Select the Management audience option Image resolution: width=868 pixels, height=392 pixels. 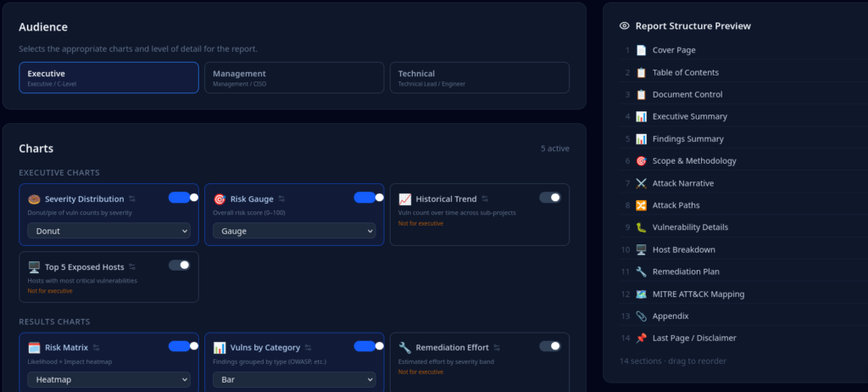[294, 77]
